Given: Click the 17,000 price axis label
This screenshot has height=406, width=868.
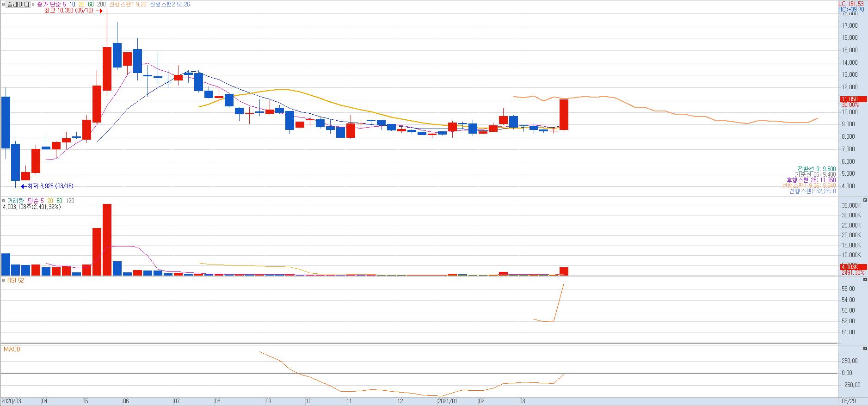Looking at the screenshot, I should [850, 25].
